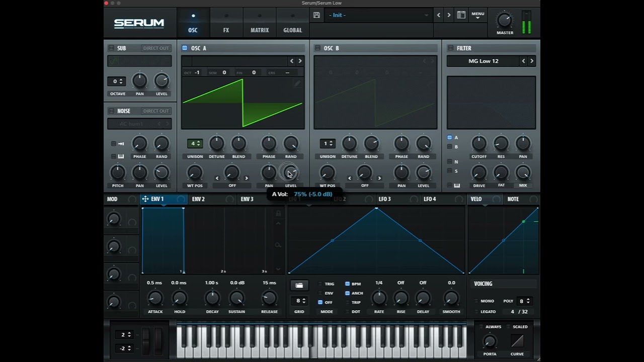This screenshot has width=644, height=362.
Task: Disable OSC A power switch
Action: (185, 48)
